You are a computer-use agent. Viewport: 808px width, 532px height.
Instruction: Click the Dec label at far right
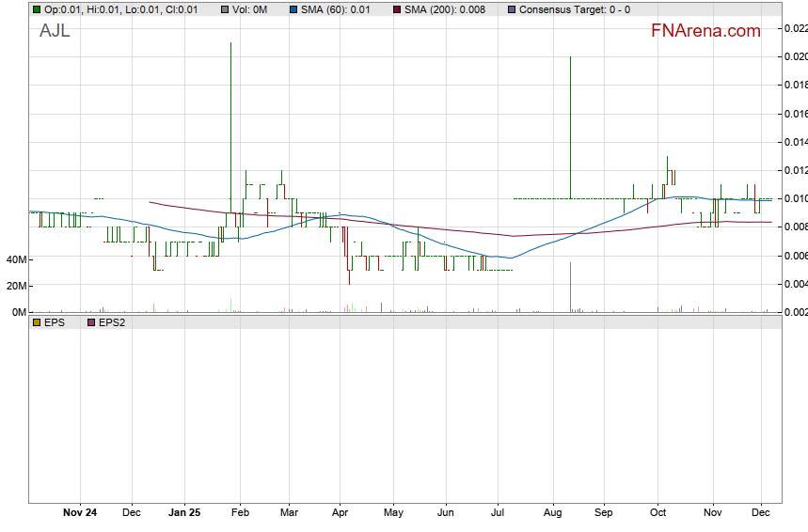click(x=762, y=513)
